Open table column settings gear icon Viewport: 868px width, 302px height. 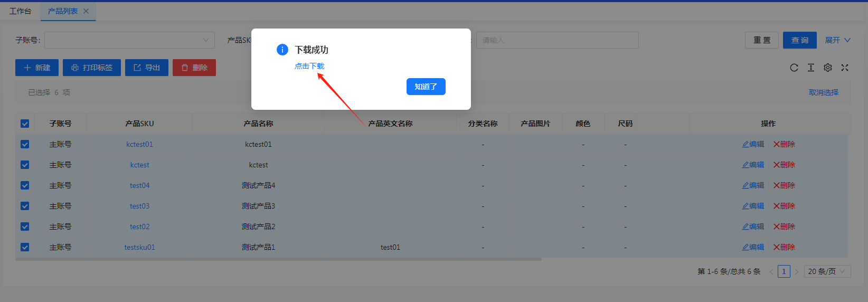pyautogui.click(x=828, y=68)
